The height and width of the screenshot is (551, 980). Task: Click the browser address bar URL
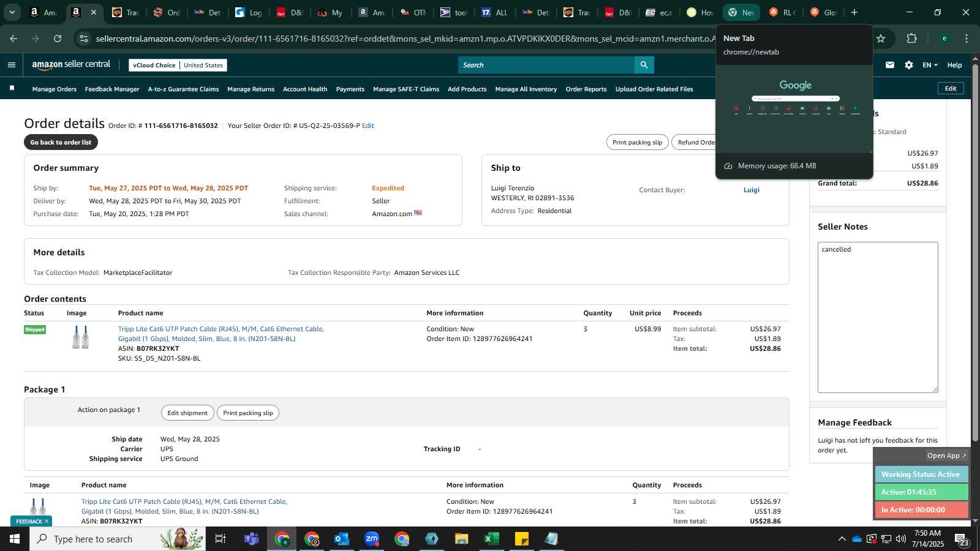(405, 39)
